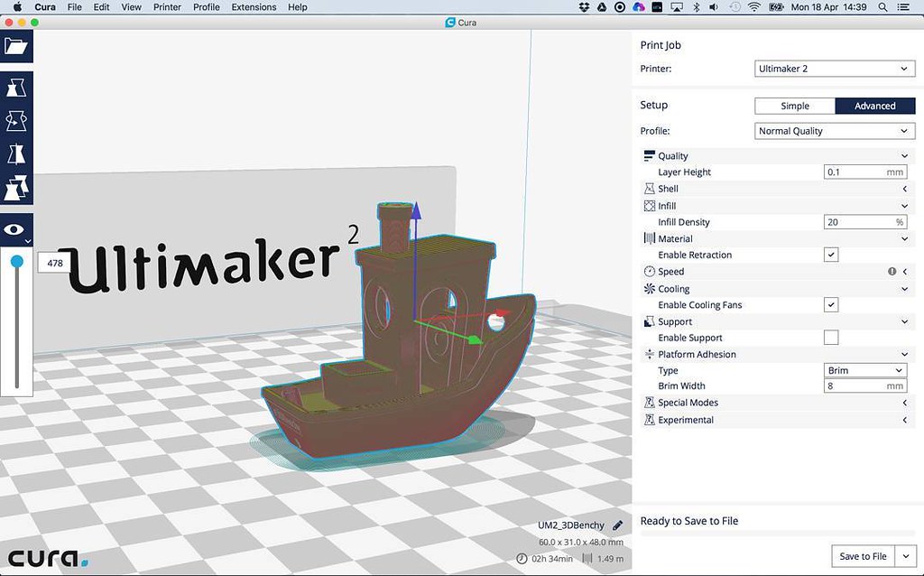Click the Brim Width input field
Screen dimensions: 924x576
(865, 386)
